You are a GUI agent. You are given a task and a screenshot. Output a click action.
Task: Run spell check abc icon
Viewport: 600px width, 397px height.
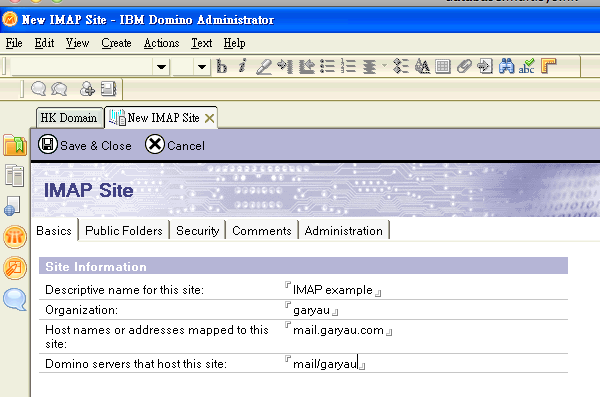tap(527, 66)
